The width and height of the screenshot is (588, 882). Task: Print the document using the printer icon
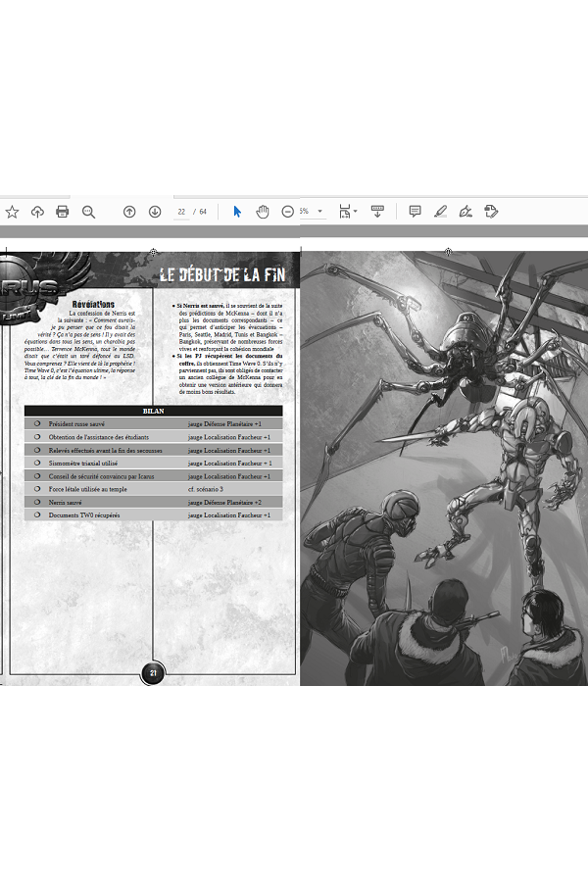63,212
